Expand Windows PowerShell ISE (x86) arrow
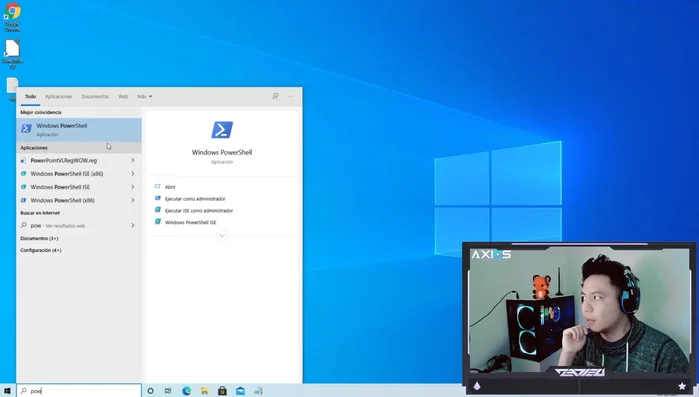The height and width of the screenshot is (397, 699). tap(133, 174)
